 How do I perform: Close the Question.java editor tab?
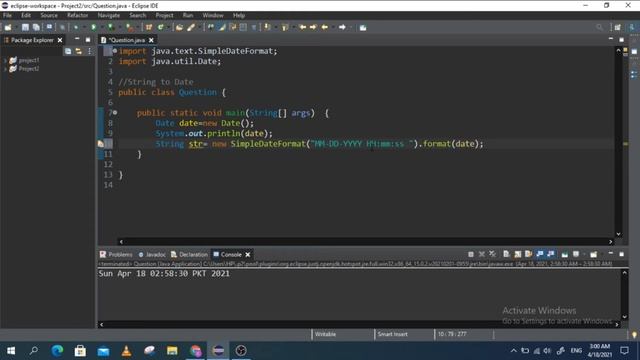point(151,40)
